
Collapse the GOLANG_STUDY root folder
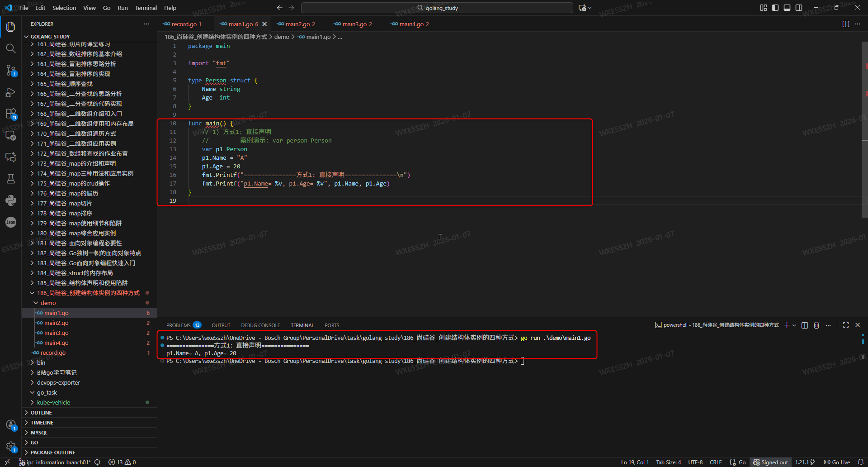[x=26, y=37]
